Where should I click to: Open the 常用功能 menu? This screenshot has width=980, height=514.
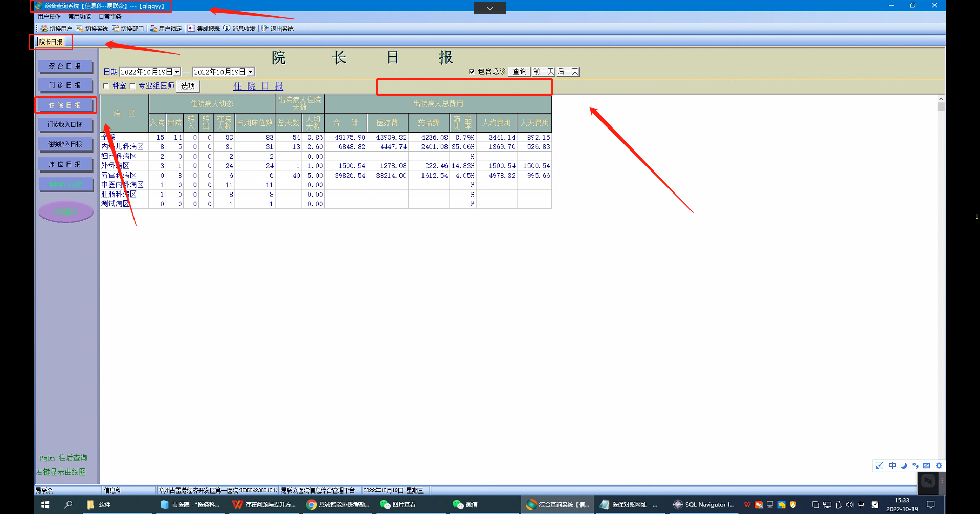[79, 17]
